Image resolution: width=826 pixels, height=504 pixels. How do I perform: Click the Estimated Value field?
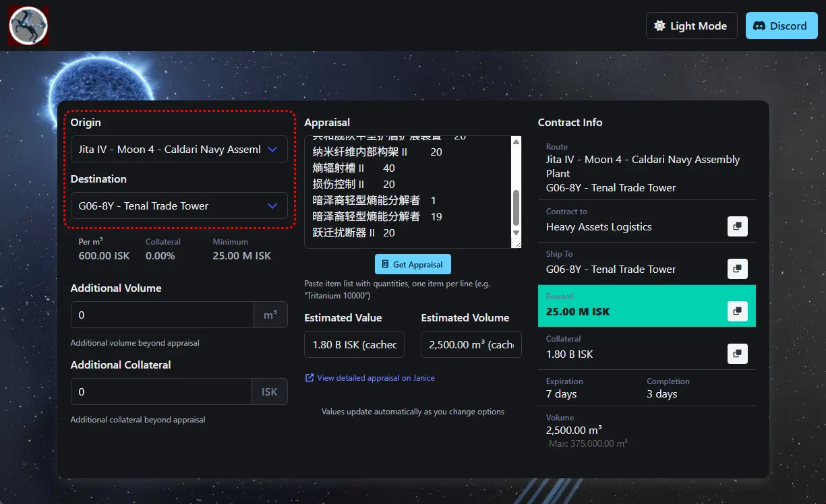[x=354, y=344]
